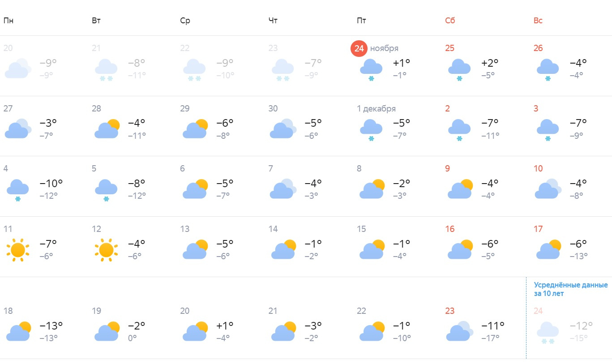The height and width of the screenshot is (364, 612).
Task: Select the highlighted 24 date circle
Action: [x=359, y=48]
